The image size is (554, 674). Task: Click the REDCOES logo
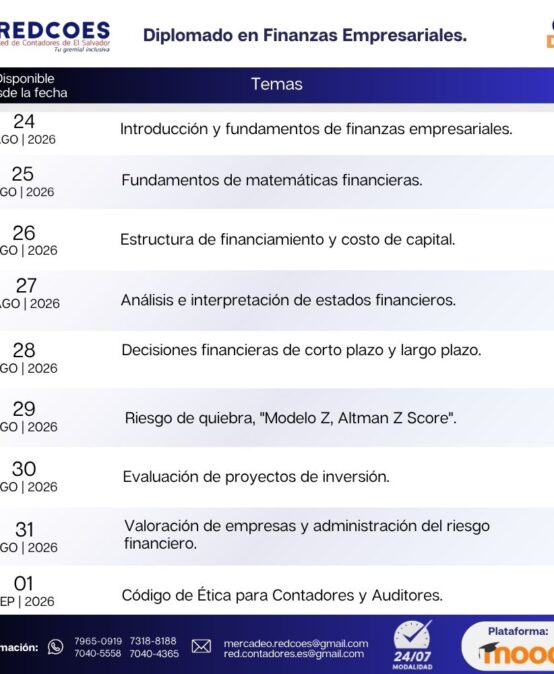tap(55, 37)
